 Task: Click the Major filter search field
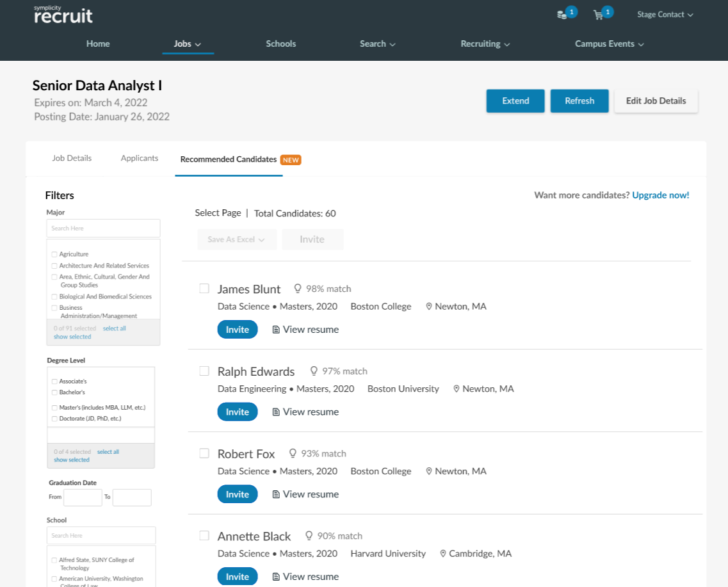[x=103, y=229]
